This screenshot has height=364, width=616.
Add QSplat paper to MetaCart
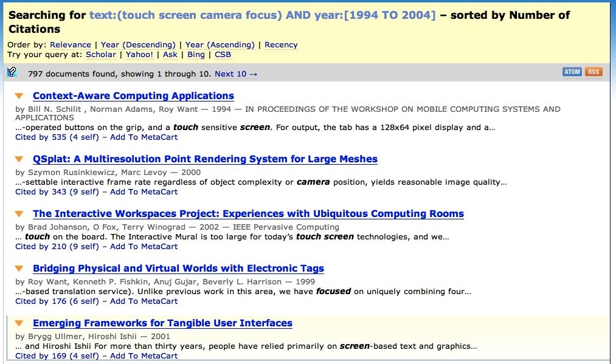coord(144,191)
